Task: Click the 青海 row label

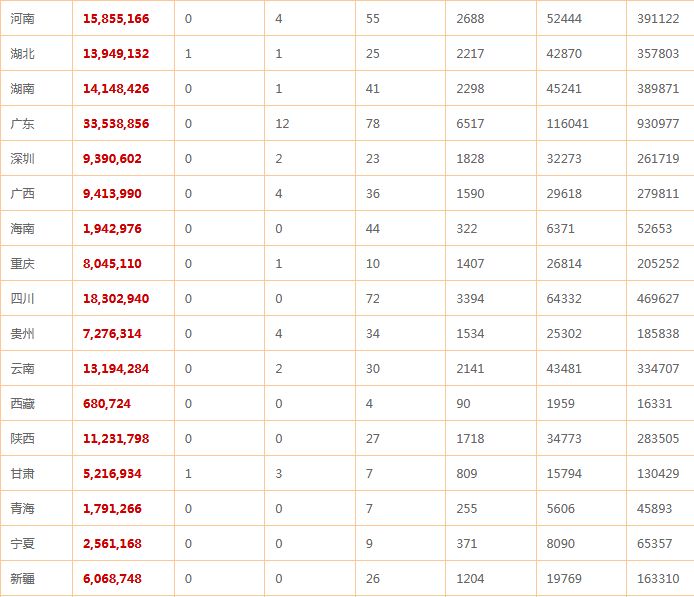Action: pyautogui.click(x=21, y=508)
